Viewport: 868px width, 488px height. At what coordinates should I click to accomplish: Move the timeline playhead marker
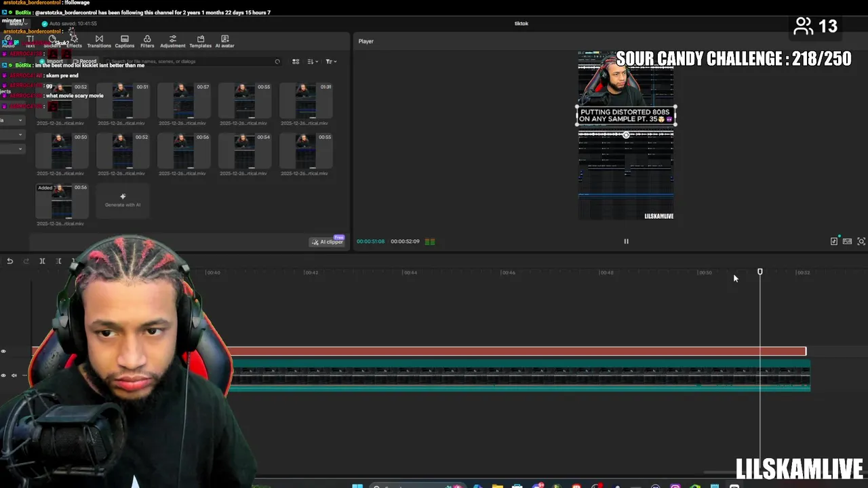click(759, 272)
